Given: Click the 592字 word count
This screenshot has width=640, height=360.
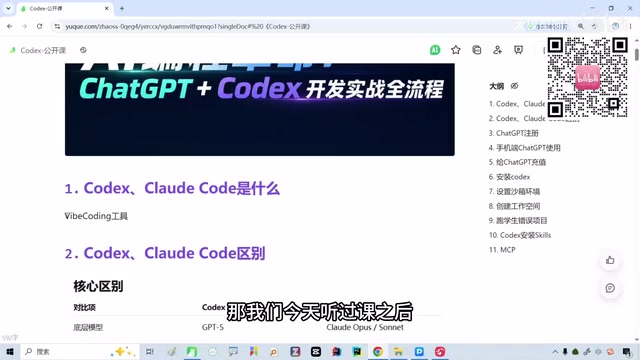Looking at the screenshot, I should (10, 338).
